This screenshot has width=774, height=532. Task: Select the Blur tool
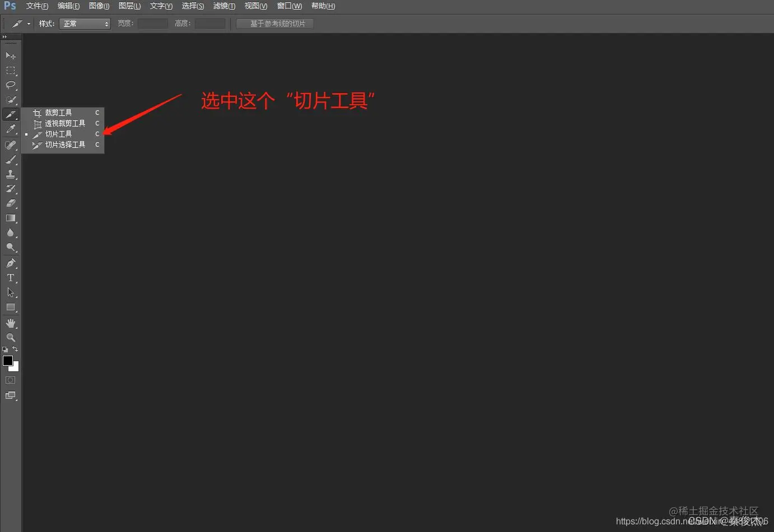pos(11,232)
